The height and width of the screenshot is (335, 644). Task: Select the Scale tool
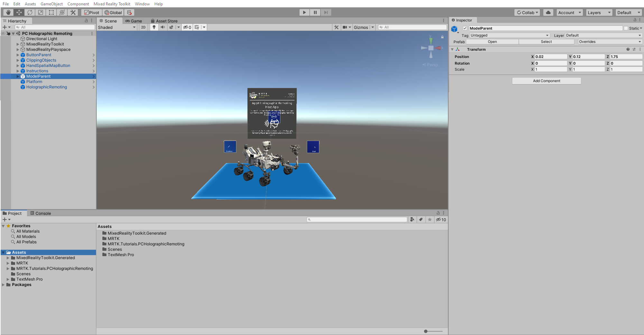(x=41, y=13)
